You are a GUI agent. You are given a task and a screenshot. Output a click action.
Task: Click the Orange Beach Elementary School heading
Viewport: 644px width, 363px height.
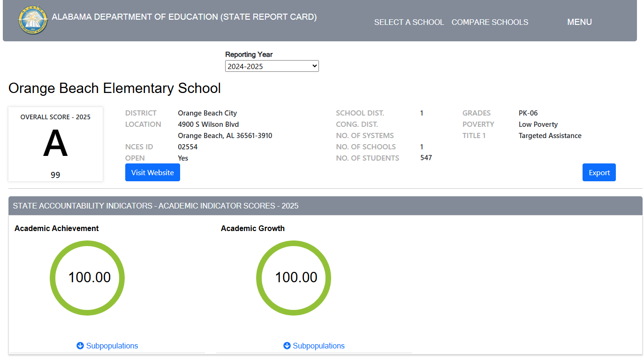click(114, 88)
